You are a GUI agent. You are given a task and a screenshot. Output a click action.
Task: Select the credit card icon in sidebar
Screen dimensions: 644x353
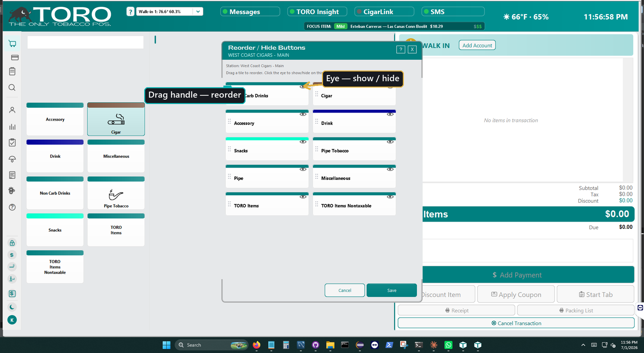[15, 58]
